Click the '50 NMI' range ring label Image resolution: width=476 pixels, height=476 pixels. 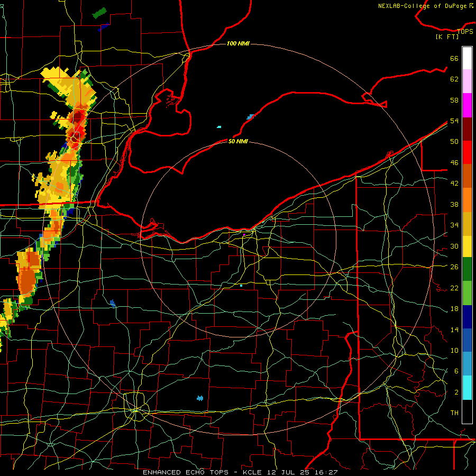pyautogui.click(x=238, y=141)
